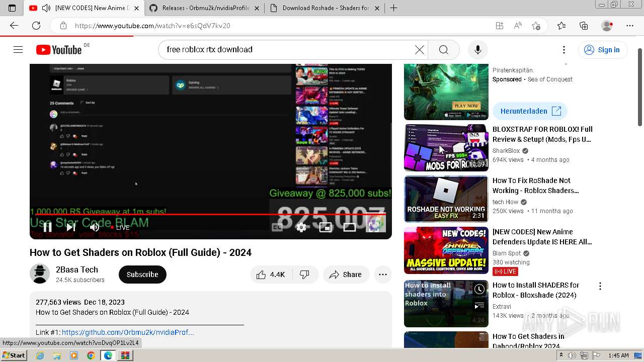This screenshot has height=362, width=644.
Task: Run the YouTube search with magnifier button
Action: (443, 49)
